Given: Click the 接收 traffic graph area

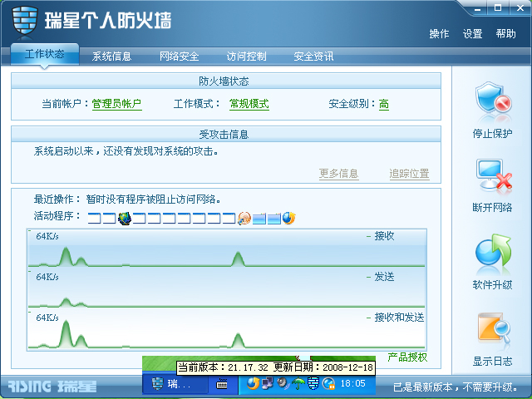Looking at the screenshot, I should pos(227,249).
